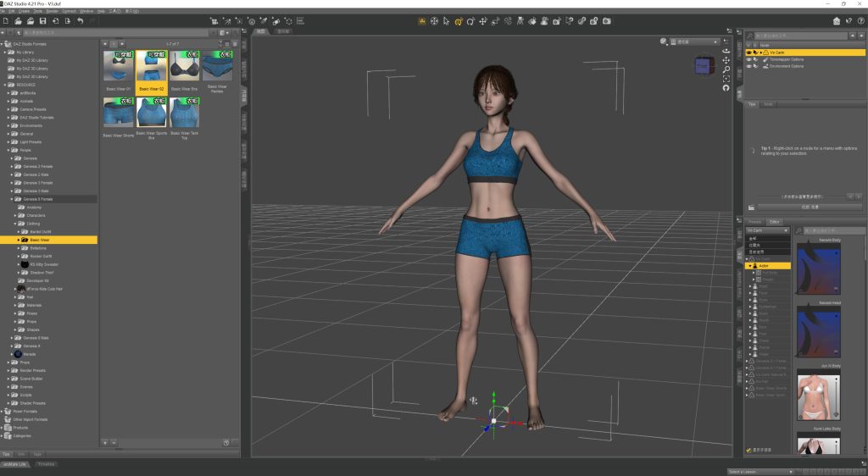Open the Render menu
The image size is (868, 476).
(52, 11)
